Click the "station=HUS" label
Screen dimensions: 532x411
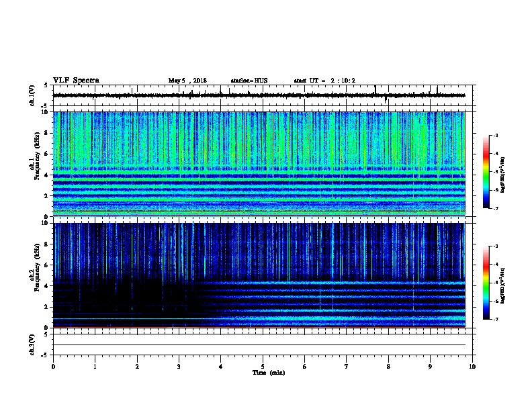249,81
